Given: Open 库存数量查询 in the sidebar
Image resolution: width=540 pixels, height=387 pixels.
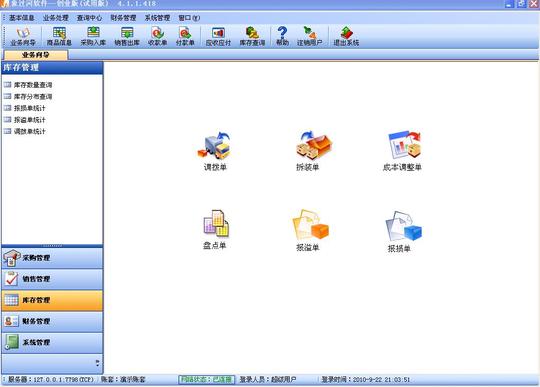Looking at the screenshot, I should point(33,85).
